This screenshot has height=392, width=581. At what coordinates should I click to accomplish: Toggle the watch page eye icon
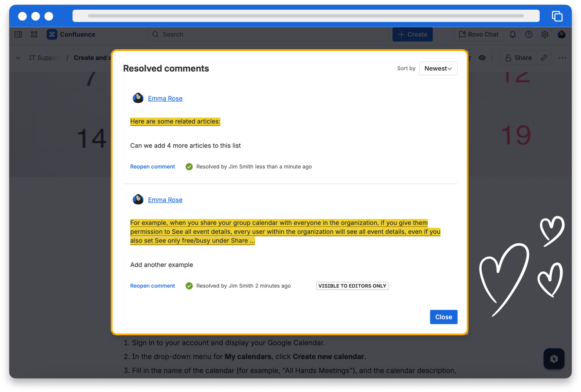(x=482, y=58)
